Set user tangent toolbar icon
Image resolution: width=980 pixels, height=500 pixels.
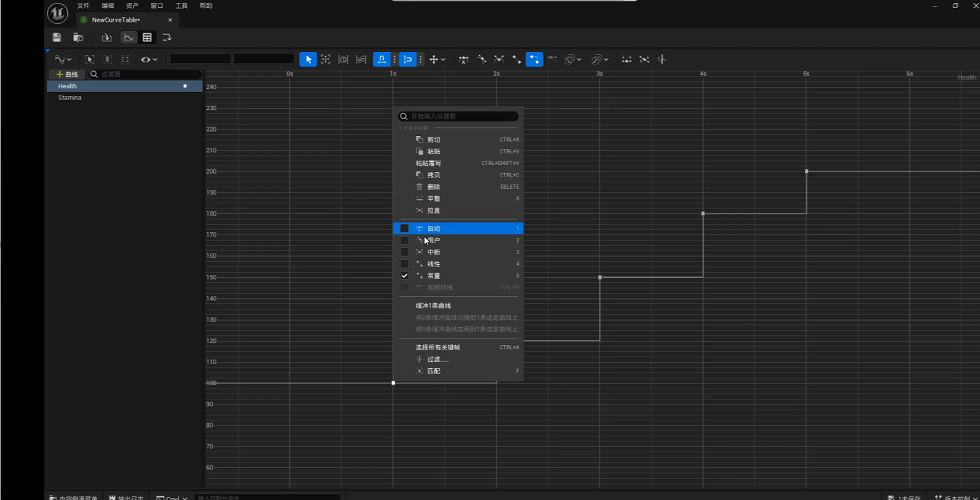[x=482, y=59]
